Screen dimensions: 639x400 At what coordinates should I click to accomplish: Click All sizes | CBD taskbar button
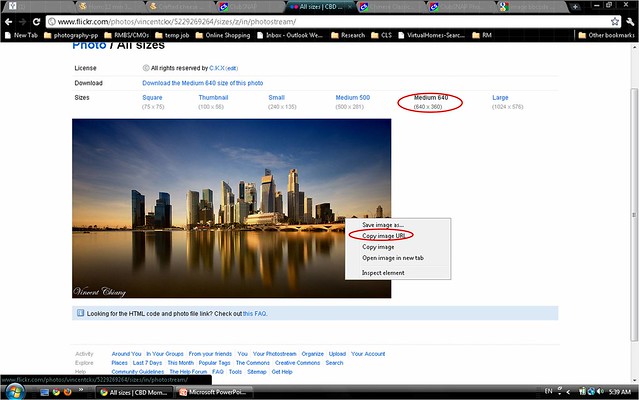(x=135, y=392)
